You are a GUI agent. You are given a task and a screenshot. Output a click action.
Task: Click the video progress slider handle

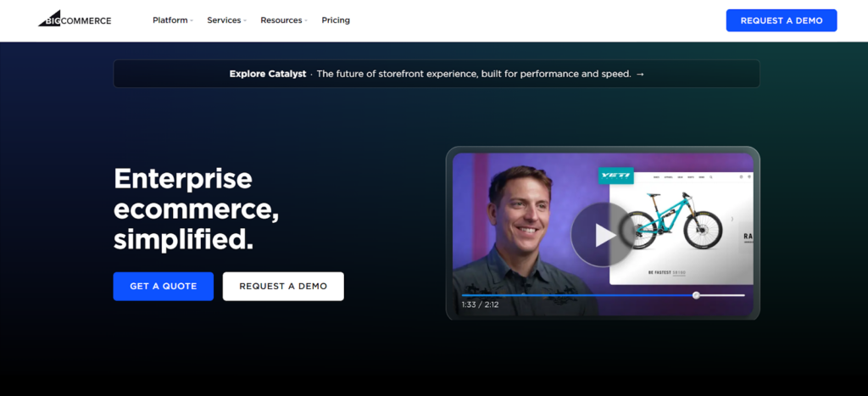tap(697, 295)
